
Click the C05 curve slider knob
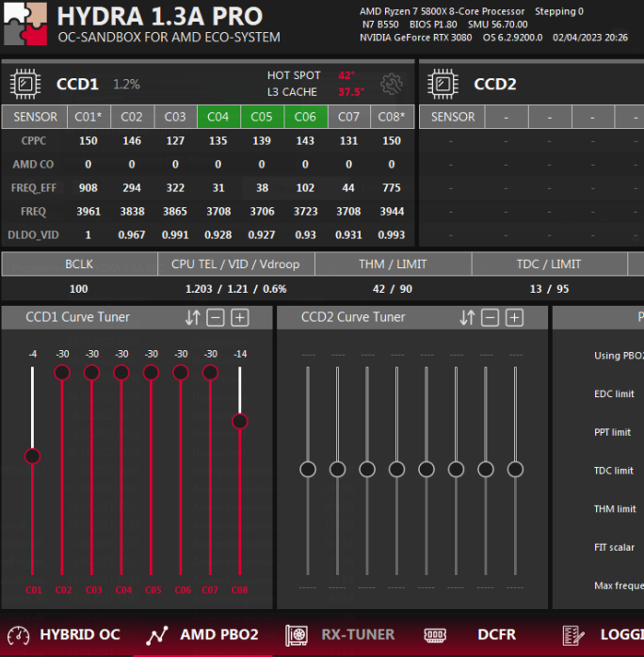pyautogui.click(x=151, y=373)
